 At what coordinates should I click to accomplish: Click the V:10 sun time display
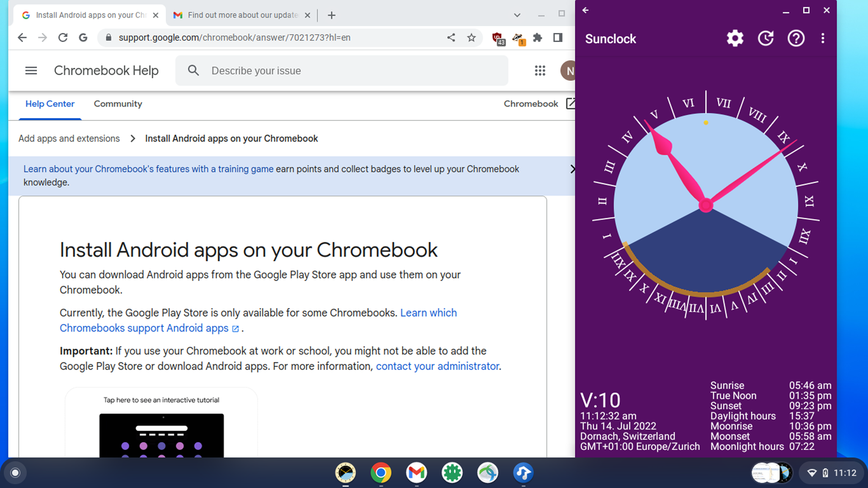(600, 400)
